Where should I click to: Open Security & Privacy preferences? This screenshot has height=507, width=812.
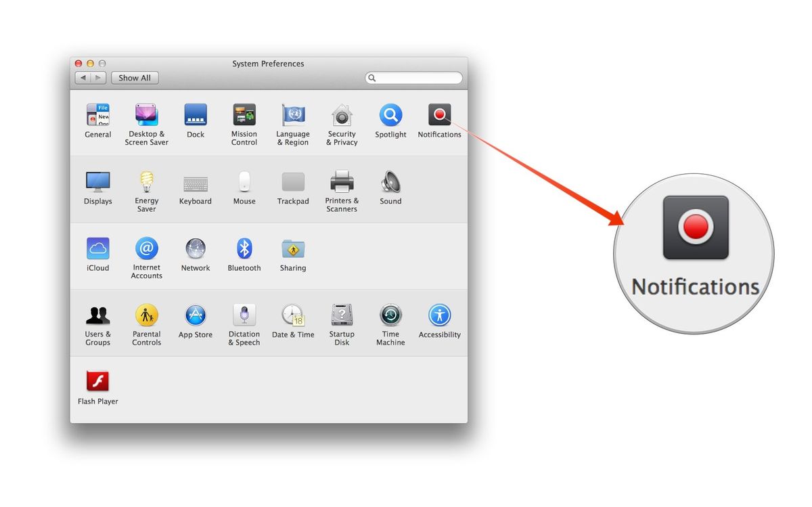tap(342, 115)
